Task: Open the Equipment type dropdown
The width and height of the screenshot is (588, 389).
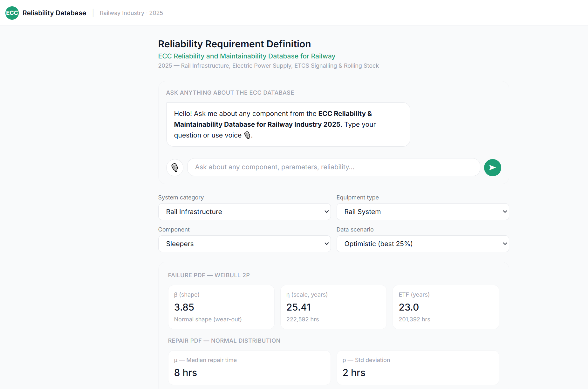Action: 422,212
